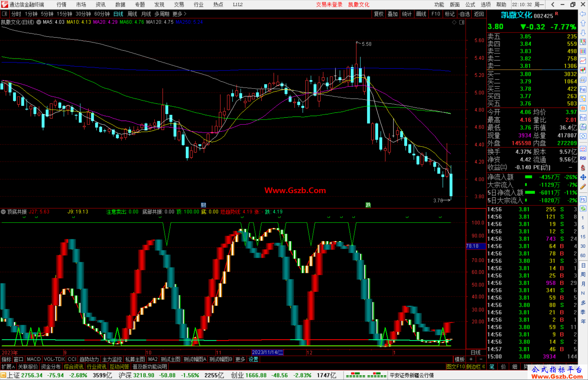588x380 pixels.
Task: Click the F12 trading icon in sidebar
Action: (583, 118)
